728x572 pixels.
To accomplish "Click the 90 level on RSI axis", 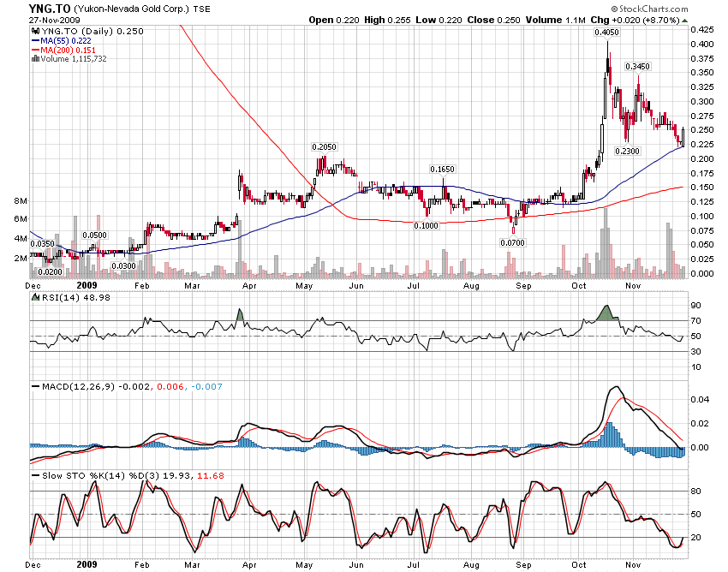I will [696, 306].
